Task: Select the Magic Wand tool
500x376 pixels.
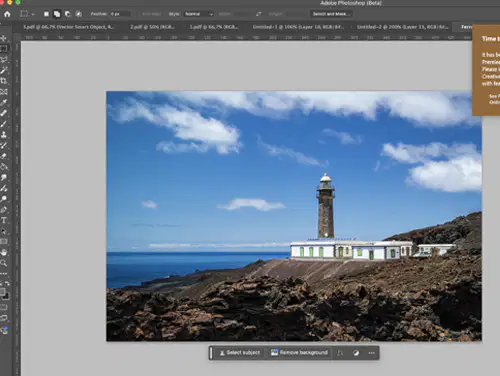Action: pos(4,70)
